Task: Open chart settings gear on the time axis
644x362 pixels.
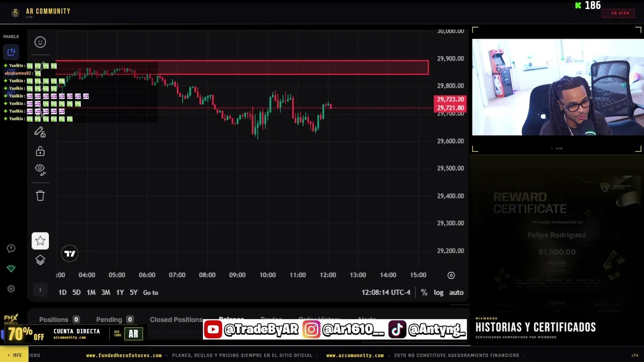Action: pos(451,275)
